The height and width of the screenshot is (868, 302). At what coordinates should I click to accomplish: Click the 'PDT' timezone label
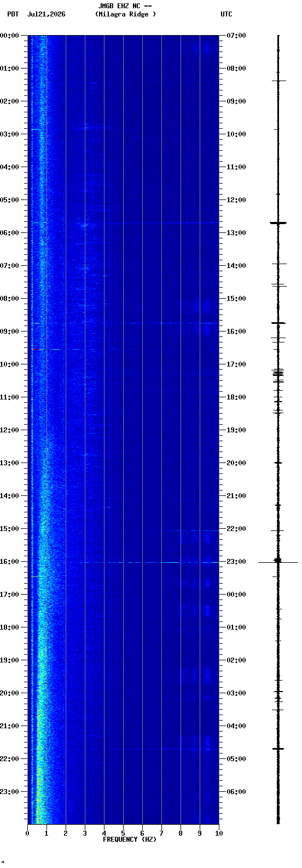click(x=13, y=14)
